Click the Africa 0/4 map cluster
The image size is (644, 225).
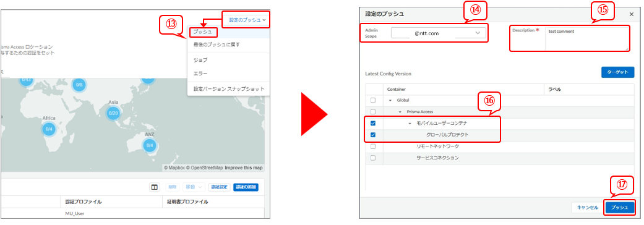[x=49, y=129]
